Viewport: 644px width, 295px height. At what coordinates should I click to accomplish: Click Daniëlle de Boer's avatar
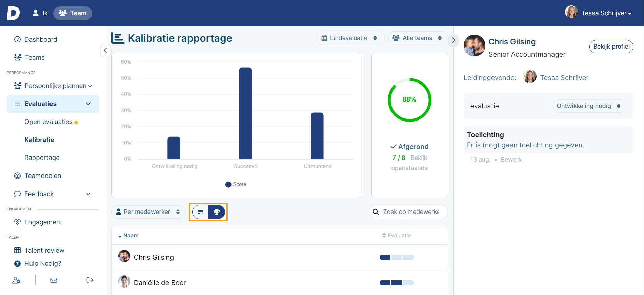click(124, 281)
